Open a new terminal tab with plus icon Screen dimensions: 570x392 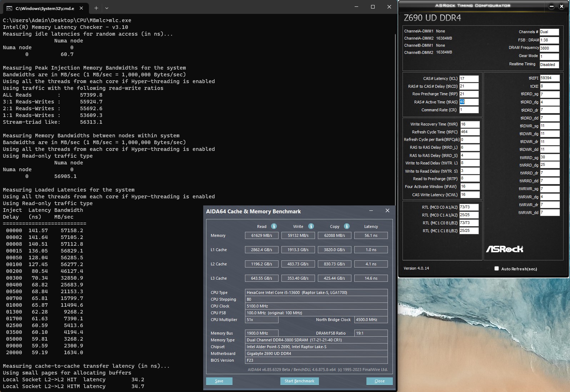coord(96,8)
